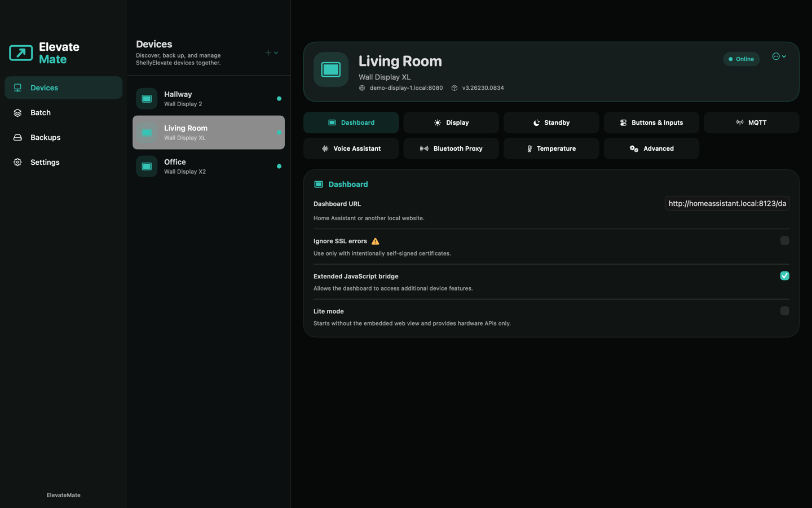The image size is (812, 508).
Task: Click the Hallway device display icon
Action: coord(147,99)
